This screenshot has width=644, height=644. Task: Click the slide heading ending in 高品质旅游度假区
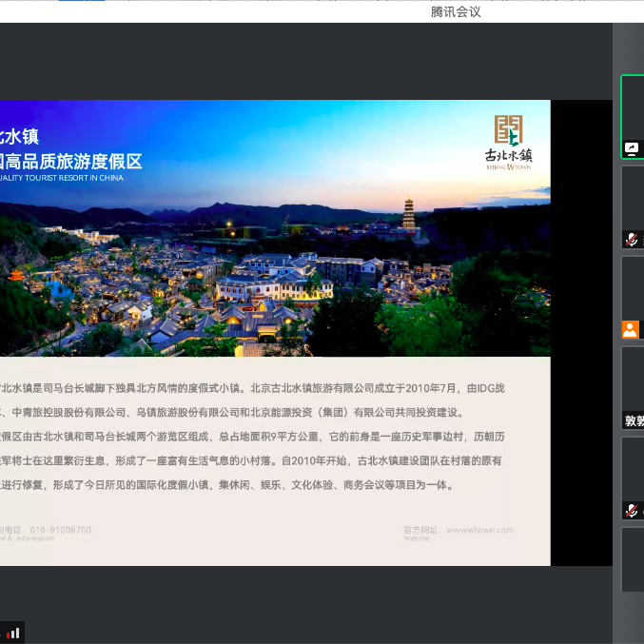click(x=70, y=162)
